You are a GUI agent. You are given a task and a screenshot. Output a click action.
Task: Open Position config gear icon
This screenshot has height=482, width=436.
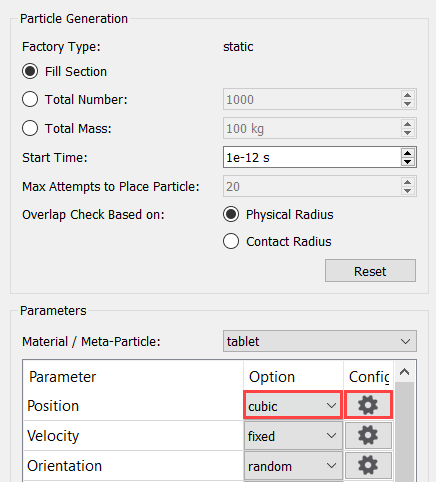click(x=368, y=405)
